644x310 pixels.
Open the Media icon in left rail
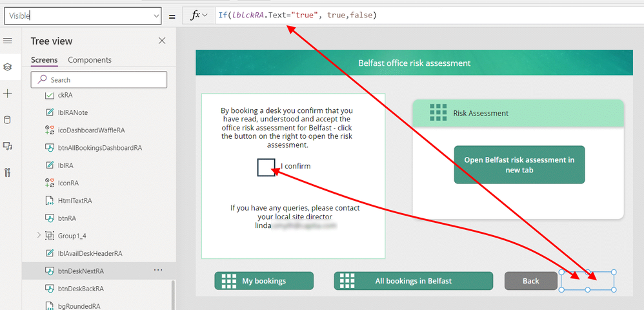tap(7, 146)
